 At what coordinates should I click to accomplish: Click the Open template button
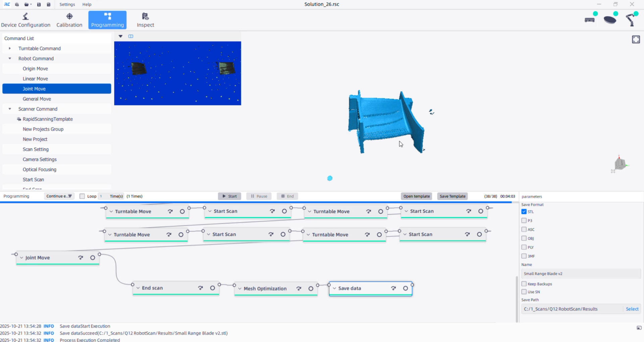coord(416,196)
